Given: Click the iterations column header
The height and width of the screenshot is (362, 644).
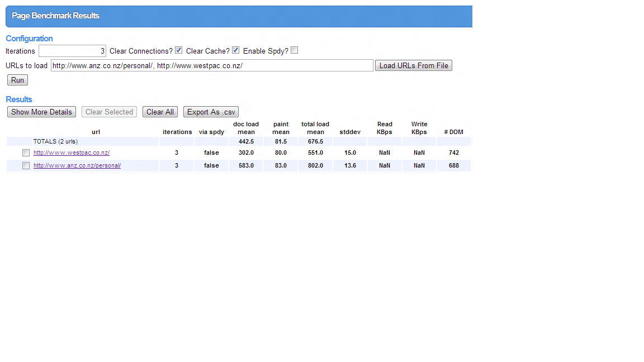Looking at the screenshot, I should point(177,132).
